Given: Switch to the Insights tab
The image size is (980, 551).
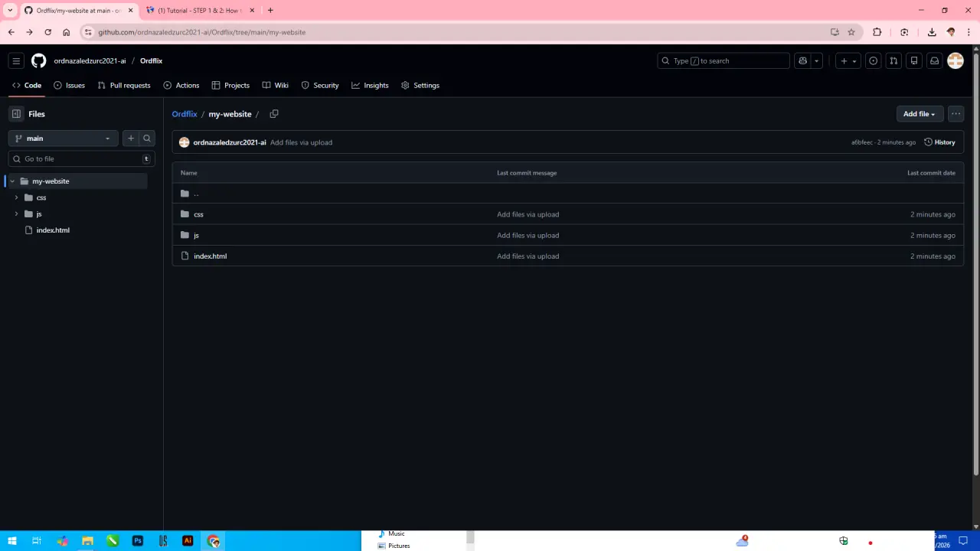Looking at the screenshot, I should [x=370, y=86].
